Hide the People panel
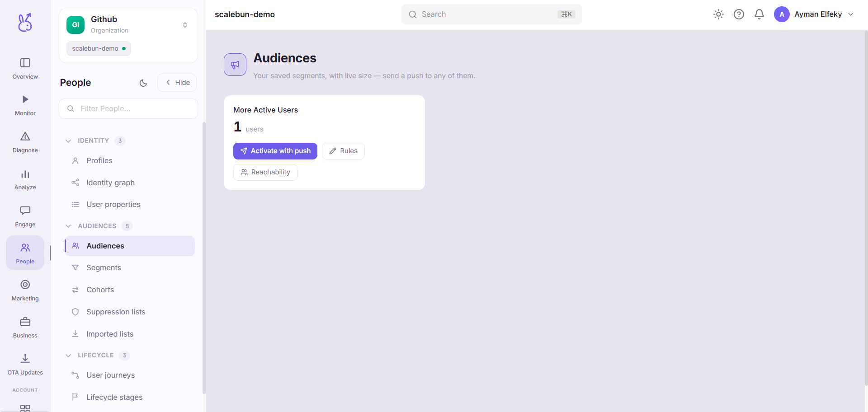This screenshot has width=868, height=412. (177, 83)
